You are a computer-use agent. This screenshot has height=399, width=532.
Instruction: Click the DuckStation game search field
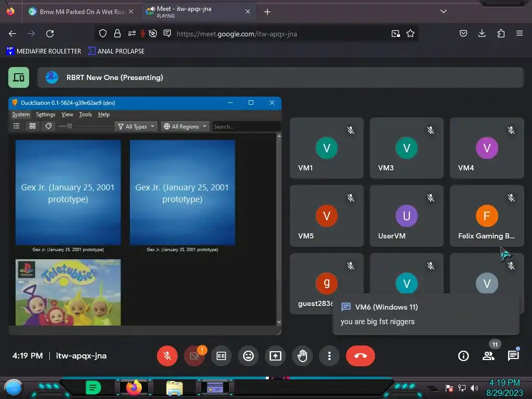[246, 127]
